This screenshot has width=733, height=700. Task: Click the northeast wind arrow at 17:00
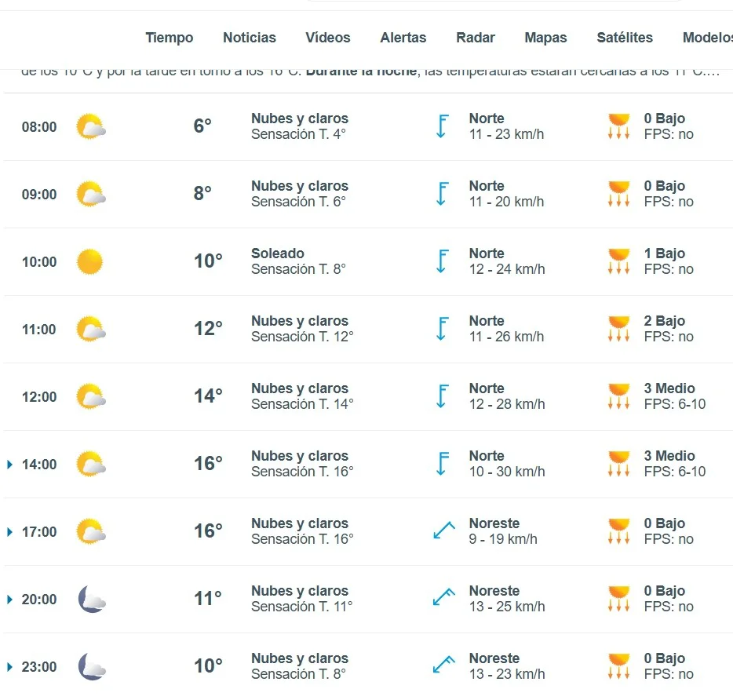(444, 530)
